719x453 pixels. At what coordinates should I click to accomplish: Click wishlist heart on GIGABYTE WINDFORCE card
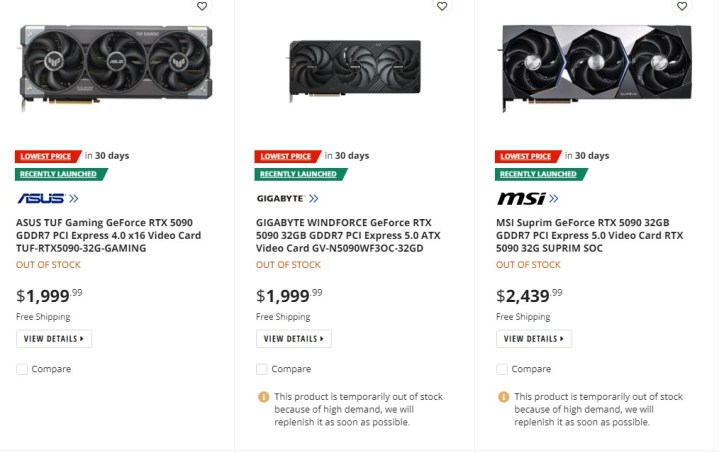[x=442, y=6]
